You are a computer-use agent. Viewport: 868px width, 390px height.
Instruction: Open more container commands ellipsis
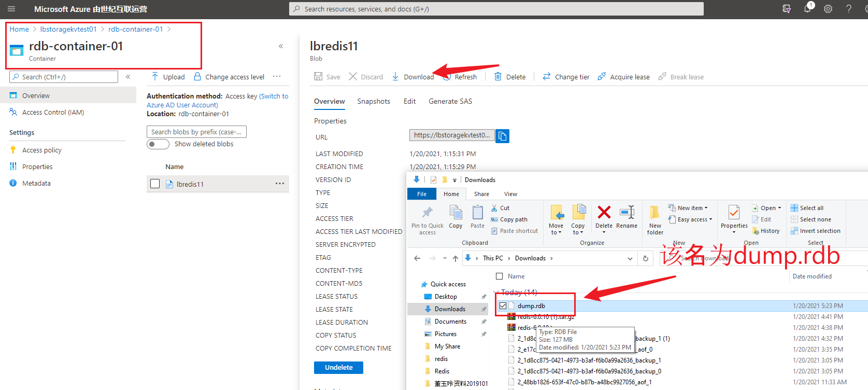(x=277, y=77)
